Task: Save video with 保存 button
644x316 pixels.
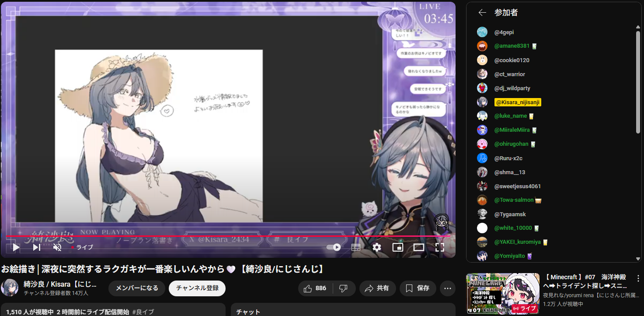Action: coord(418,288)
